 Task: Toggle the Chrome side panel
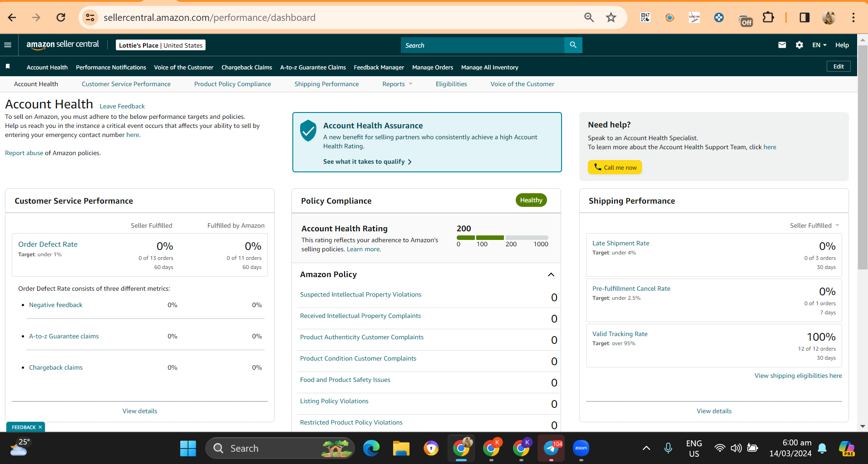click(x=804, y=18)
